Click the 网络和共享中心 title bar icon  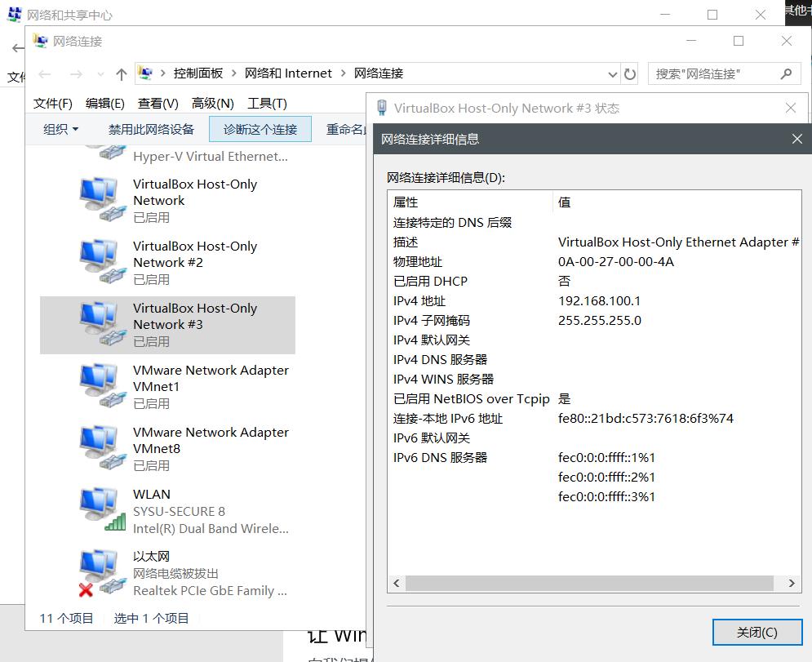(x=14, y=15)
